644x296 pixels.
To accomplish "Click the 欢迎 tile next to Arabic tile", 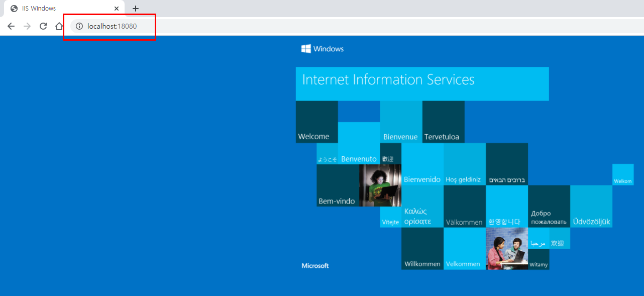I will 559,238.
